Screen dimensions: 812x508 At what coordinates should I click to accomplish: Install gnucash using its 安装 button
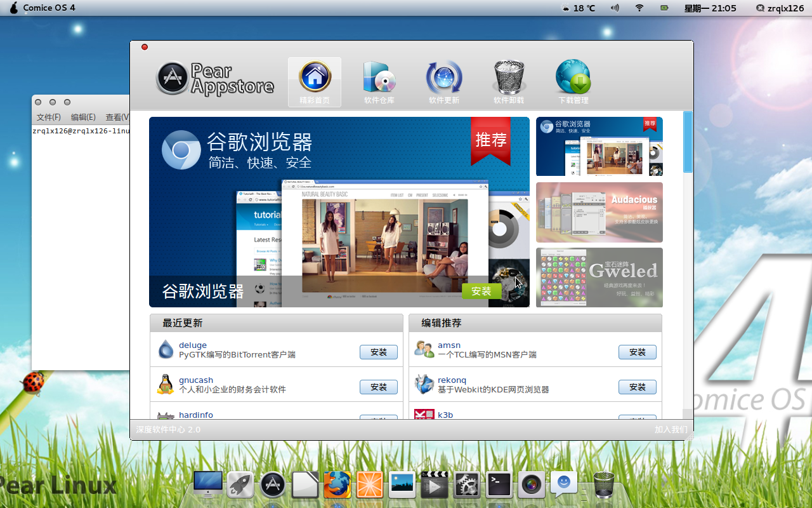click(379, 387)
